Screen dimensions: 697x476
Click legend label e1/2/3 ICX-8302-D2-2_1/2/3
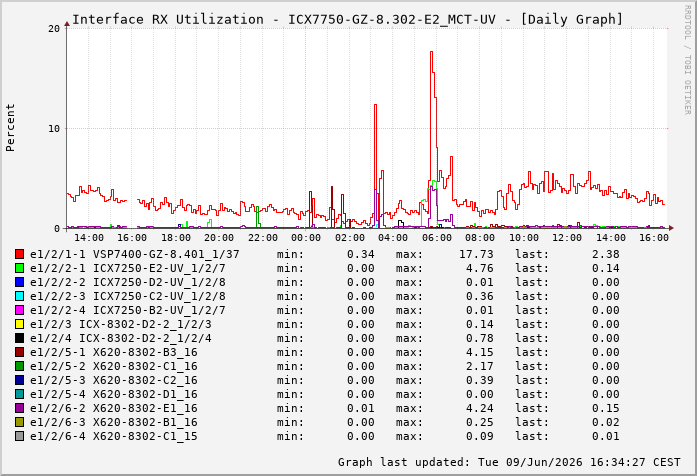[x=120, y=324]
